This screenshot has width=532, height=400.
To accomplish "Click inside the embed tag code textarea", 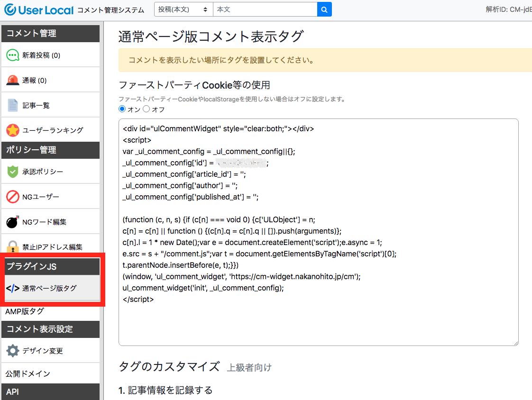I will click(318, 232).
